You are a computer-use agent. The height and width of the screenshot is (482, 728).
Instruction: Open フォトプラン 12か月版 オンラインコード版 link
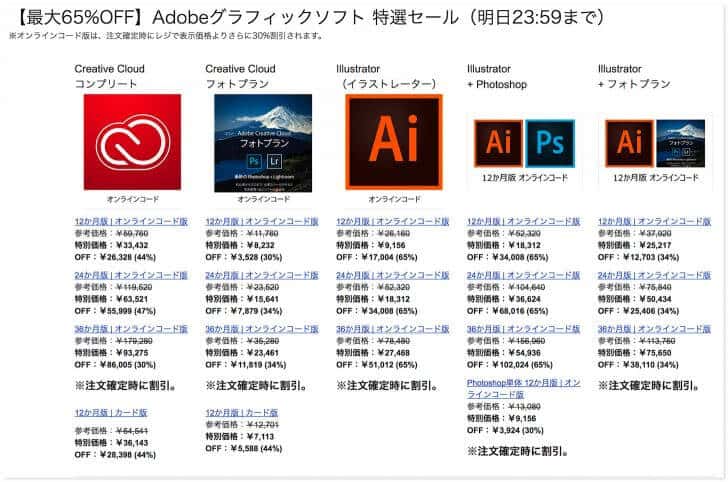click(x=262, y=221)
